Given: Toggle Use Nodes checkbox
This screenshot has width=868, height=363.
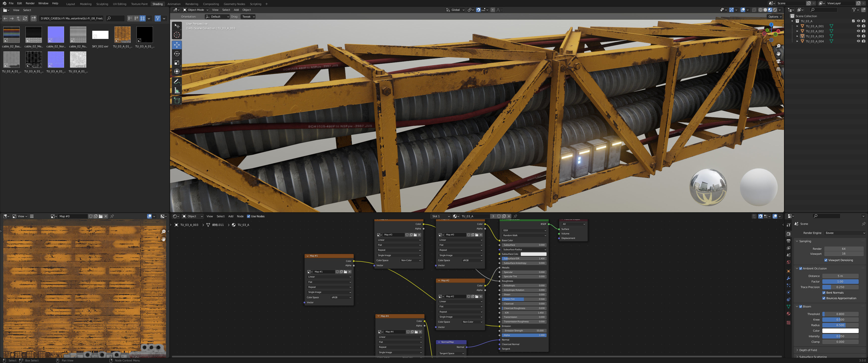Looking at the screenshot, I should point(248,217).
